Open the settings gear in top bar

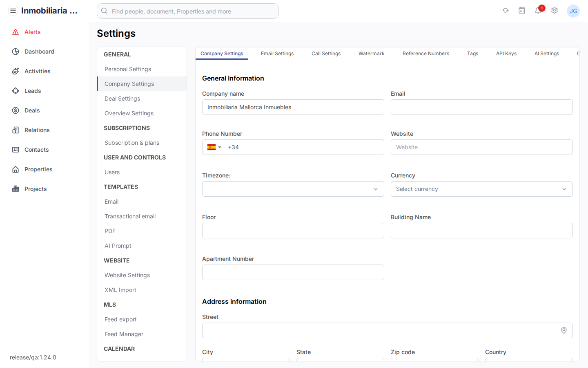555,10
